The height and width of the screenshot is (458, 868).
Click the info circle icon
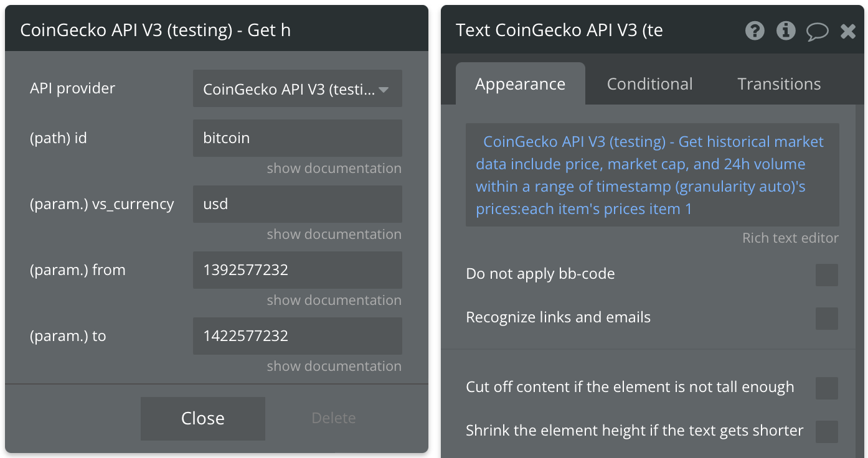786,30
